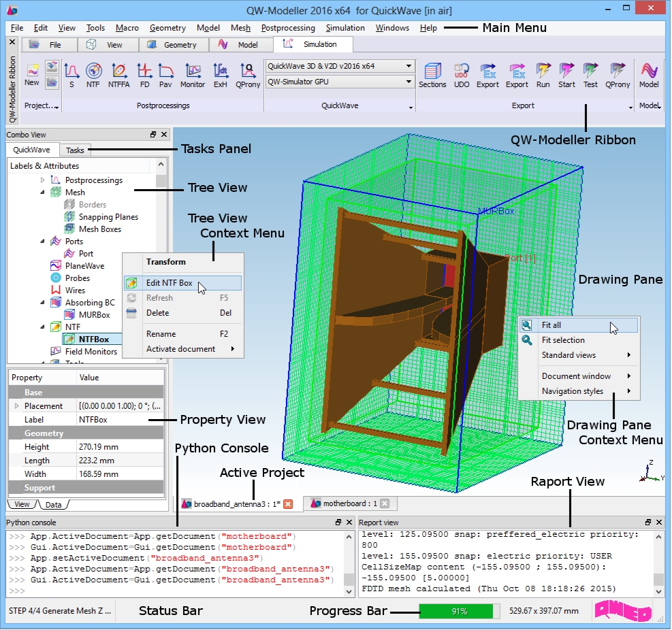Image resolution: width=672 pixels, height=630 pixels.
Task: Click QProny in the Postprocessings group
Action: pos(248,75)
